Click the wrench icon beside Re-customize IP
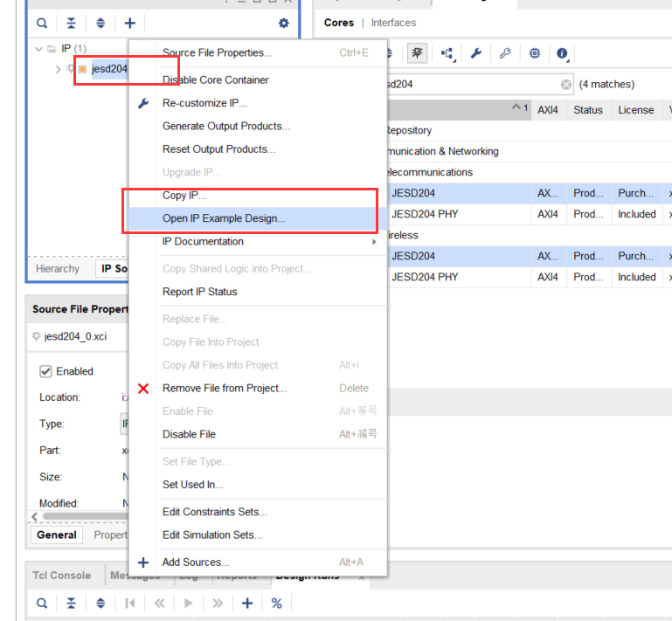Image resolution: width=672 pixels, height=621 pixels. tap(143, 103)
